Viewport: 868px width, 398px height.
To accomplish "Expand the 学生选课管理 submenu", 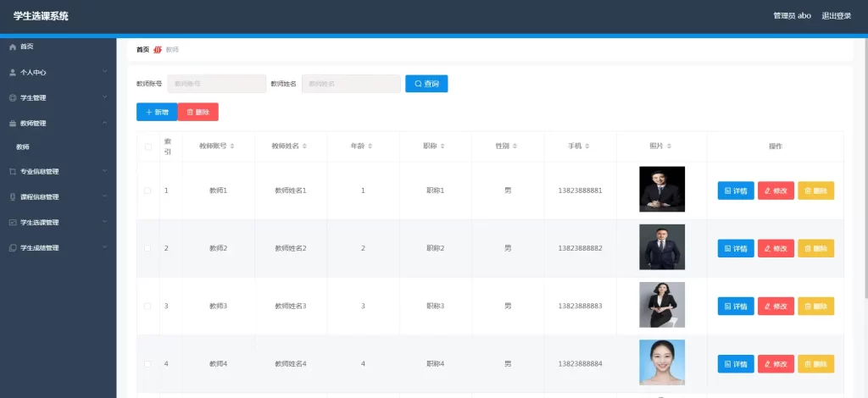I will click(104, 222).
